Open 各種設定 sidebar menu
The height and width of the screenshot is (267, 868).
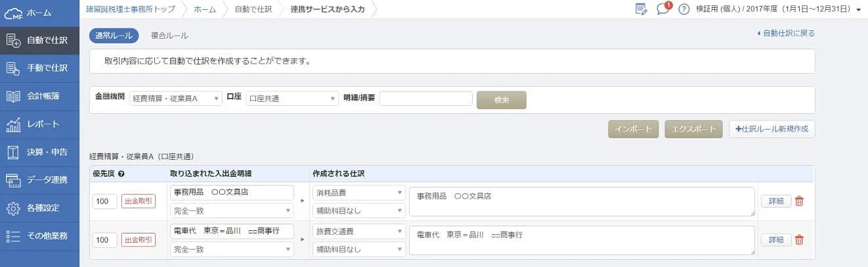pos(39,208)
